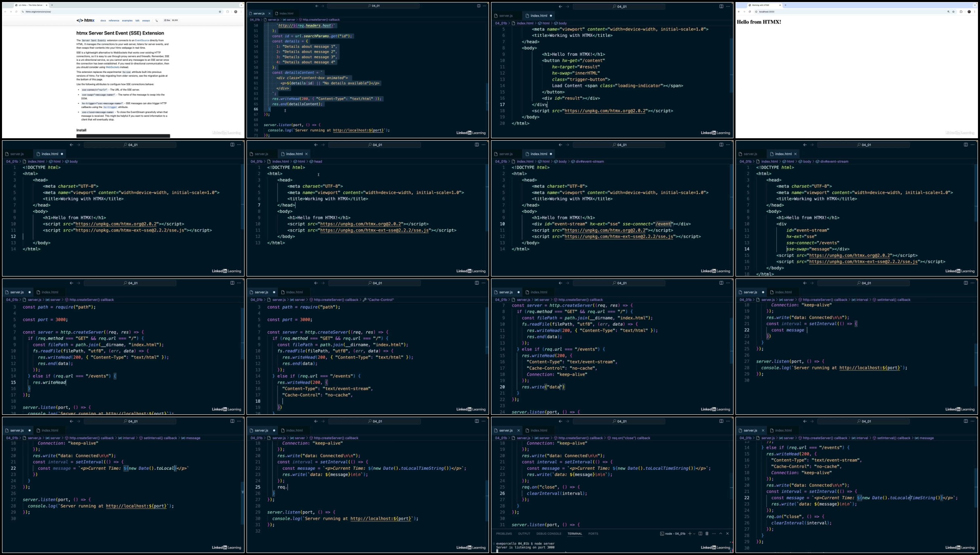Viewport: 980px width, 555px height.
Task: Click the htmx site search magnifier icon
Action: tap(156, 21)
